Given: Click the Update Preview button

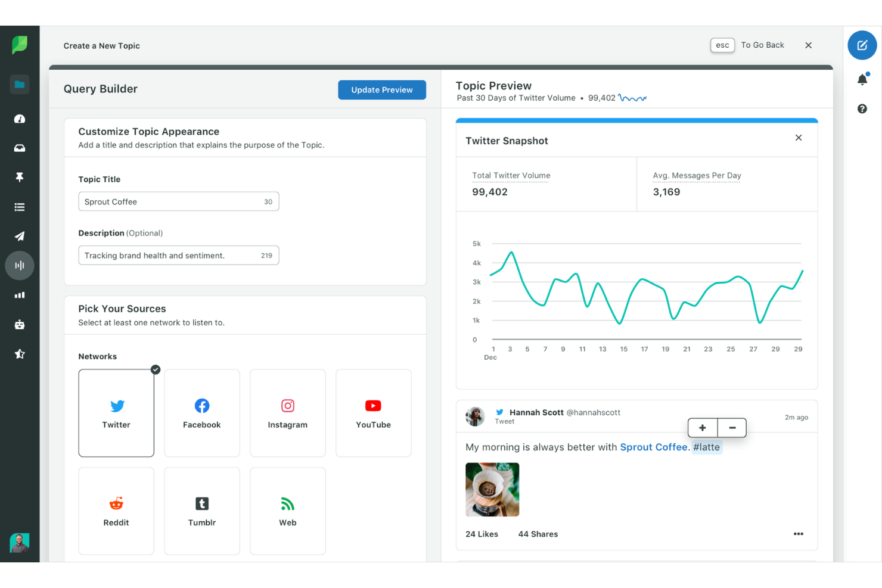Looking at the screenshot, I should point(382,90).
